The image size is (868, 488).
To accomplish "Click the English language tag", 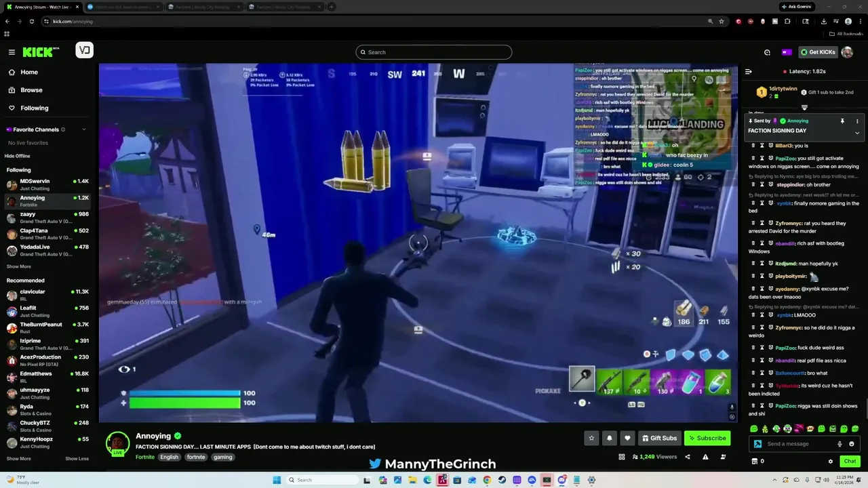I will point(169,457).
